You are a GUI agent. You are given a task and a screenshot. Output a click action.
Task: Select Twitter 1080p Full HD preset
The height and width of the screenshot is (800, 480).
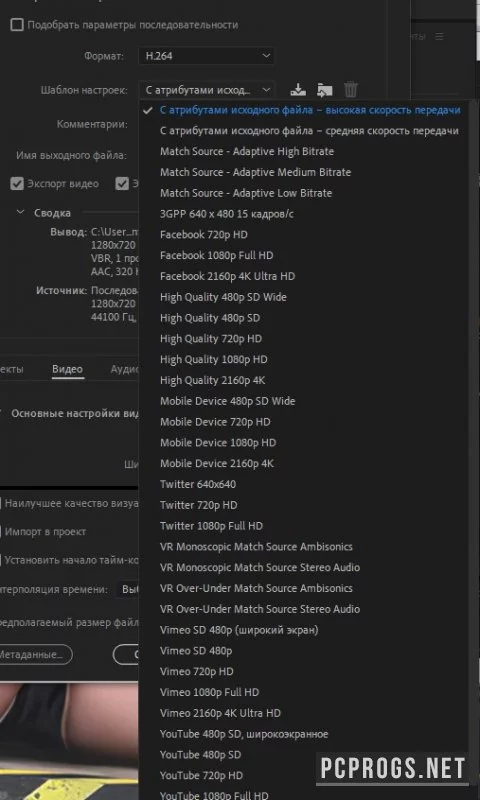point(211,526)
